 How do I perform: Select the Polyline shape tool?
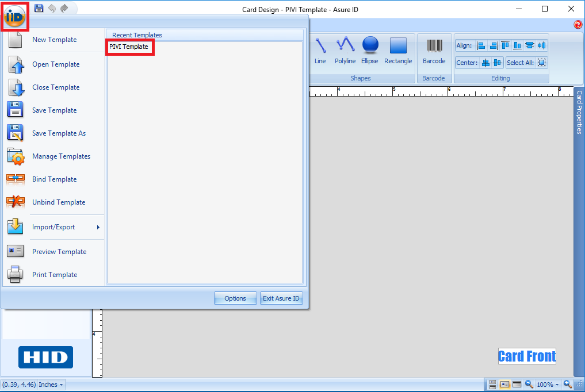click(345, 51)
